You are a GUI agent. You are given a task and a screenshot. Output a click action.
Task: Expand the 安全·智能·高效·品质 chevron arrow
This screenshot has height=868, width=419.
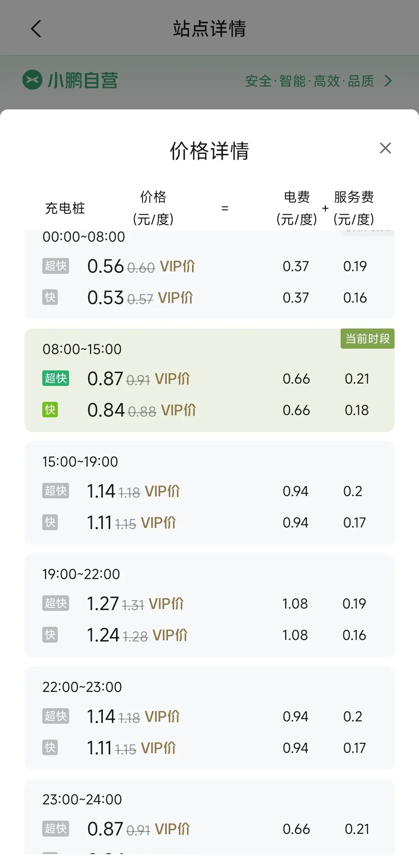point(388,81)
